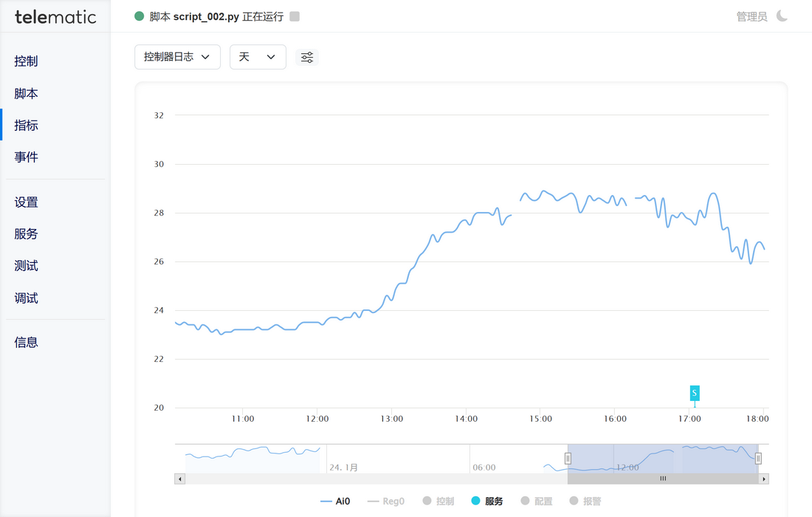This screenshot has height=517, width=812.
Task: Toggle 服务 events in chart legend
Action: click(x=487, y=501)
